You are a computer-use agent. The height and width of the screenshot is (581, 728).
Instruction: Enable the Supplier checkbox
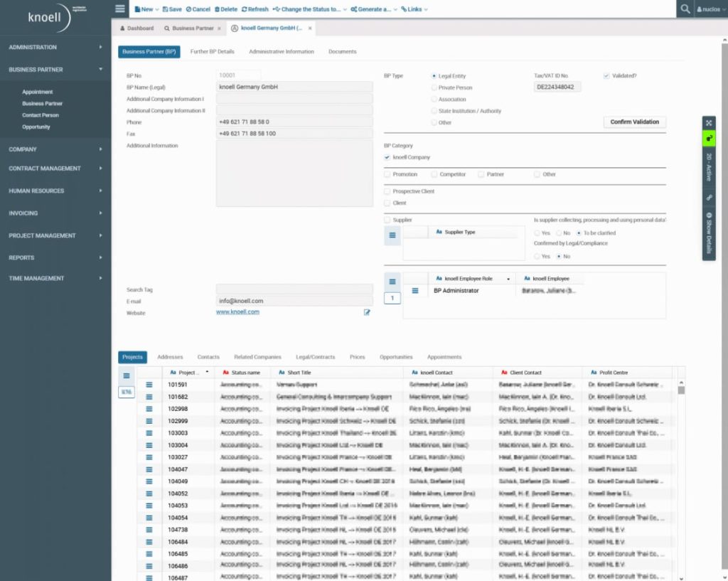(x=387, y=220)
